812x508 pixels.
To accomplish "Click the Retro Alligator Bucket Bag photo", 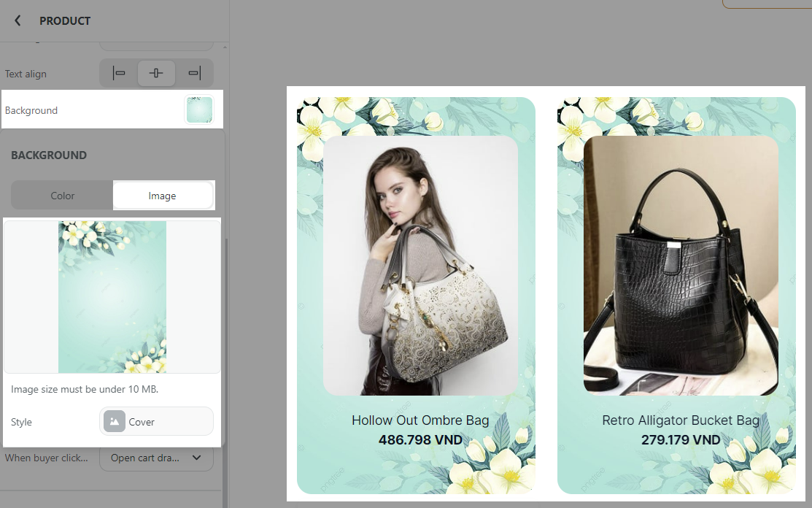I will coord(681,265).
